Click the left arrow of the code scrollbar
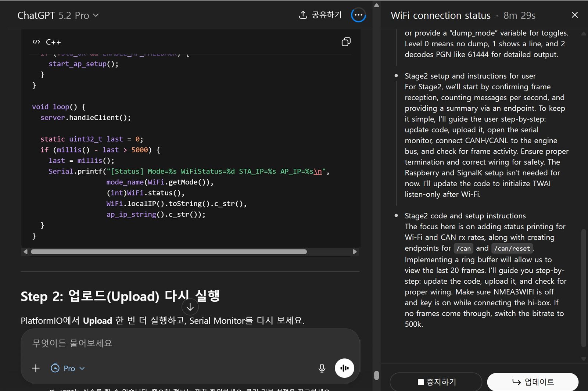Screen dimensions: 588x391 tap(25, 252)
